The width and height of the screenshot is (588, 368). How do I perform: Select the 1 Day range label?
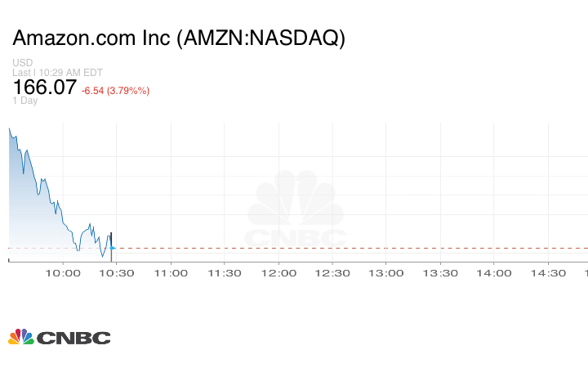(24, 101)
